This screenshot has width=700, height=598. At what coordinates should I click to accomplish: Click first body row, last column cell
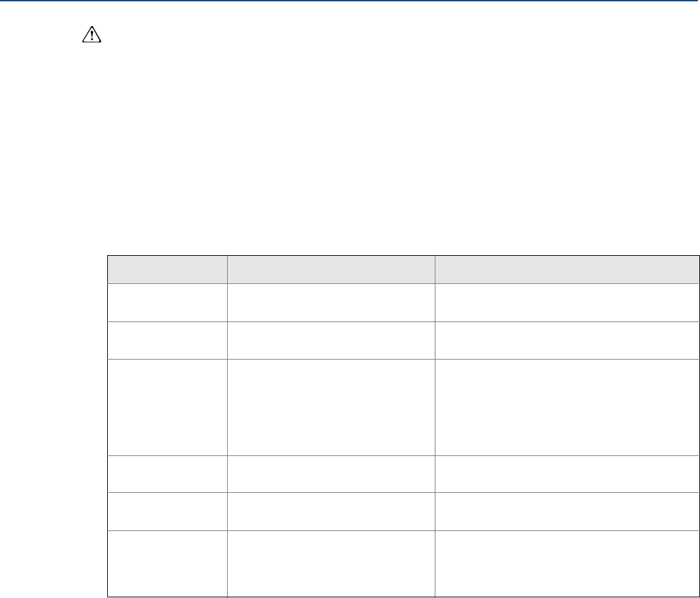tap(567, 303)
